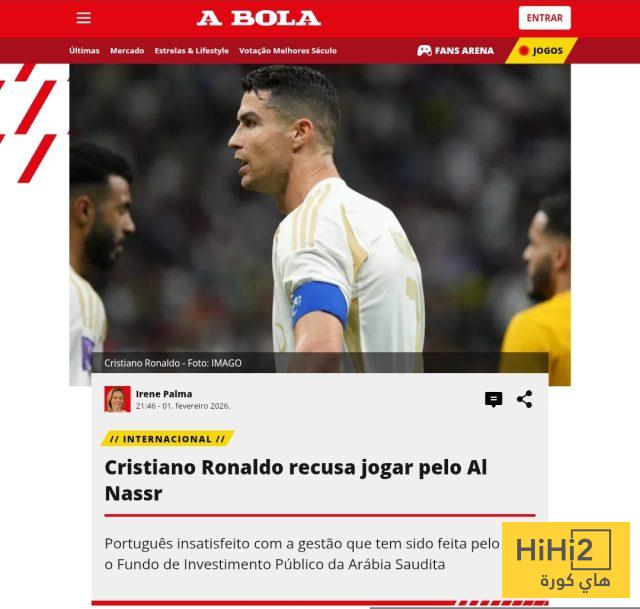Click the share icon
Image resolution: width=640 pixels, height=609 pixels.
click(524, 399)
